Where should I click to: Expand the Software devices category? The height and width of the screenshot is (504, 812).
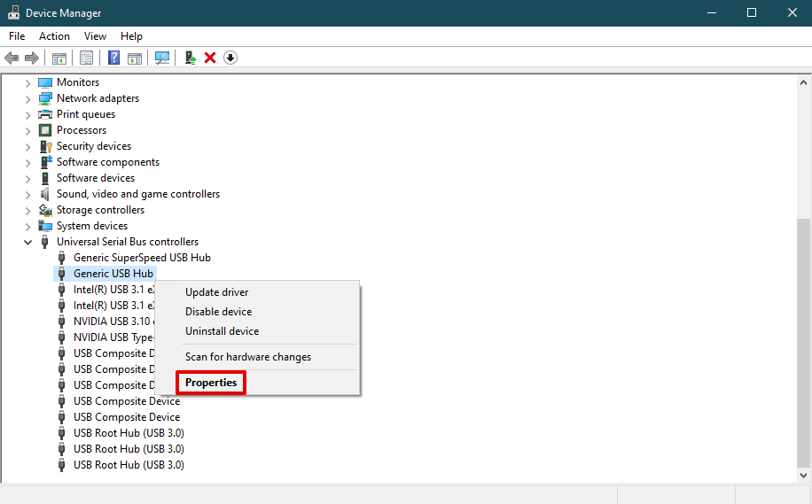pyautogui.click(x=28, y=179)
